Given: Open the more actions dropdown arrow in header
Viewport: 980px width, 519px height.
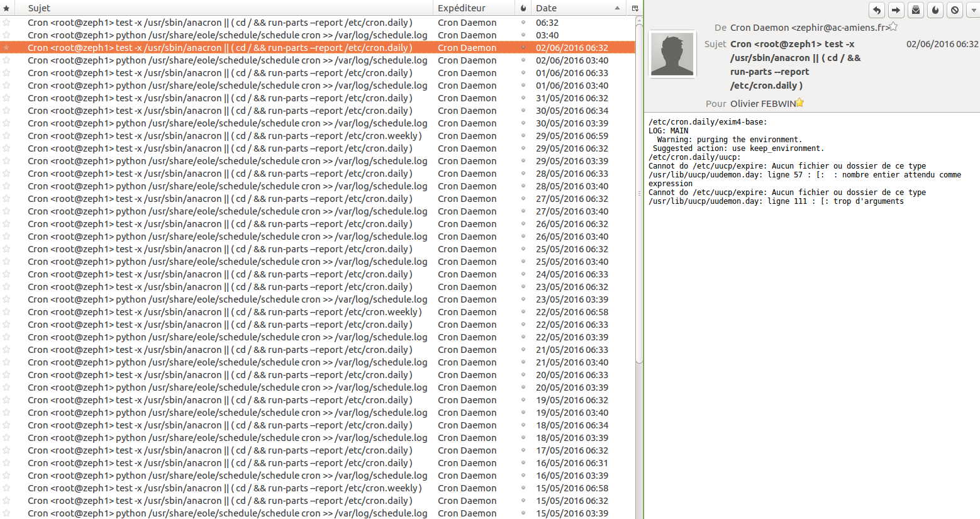Looking at the screenshot, I should pyautogui.click(x=974, y=10).
